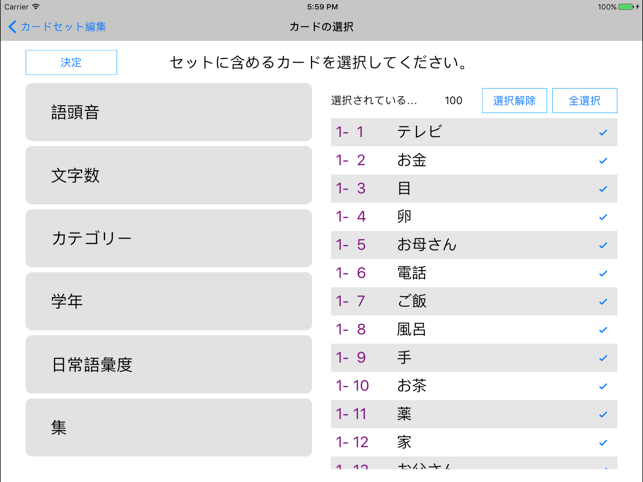The image size is (643, 482).
Task: Tap the instruction セットに含めるカードを選択してください
Action: pyautogui.click(x=319, y=62)
